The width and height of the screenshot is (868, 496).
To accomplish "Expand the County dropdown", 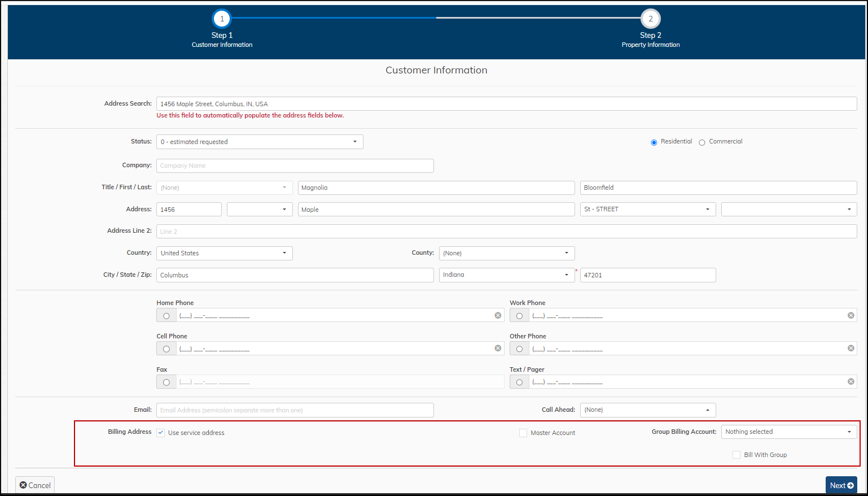I will (506, 253).
